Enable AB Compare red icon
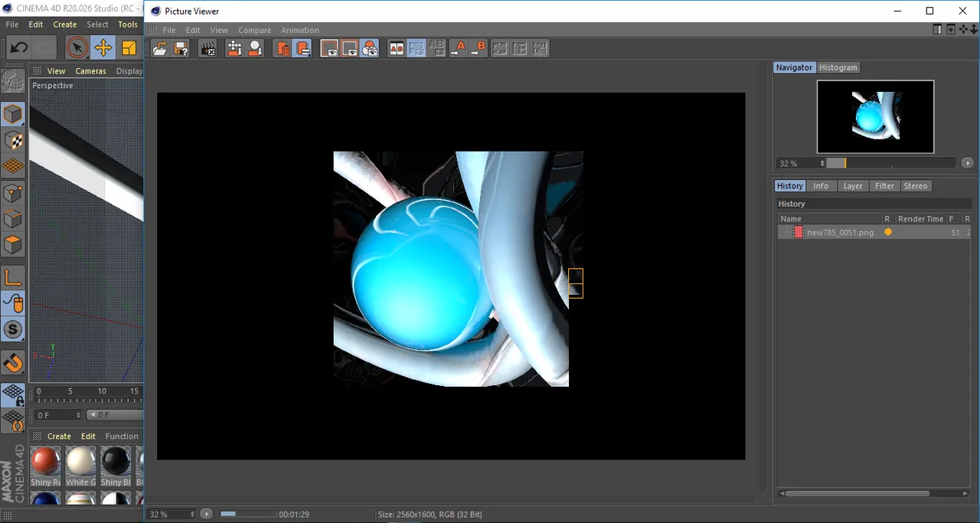Image resolution: width=980 pixels, height=523 pixels. (x=397, y=48)
